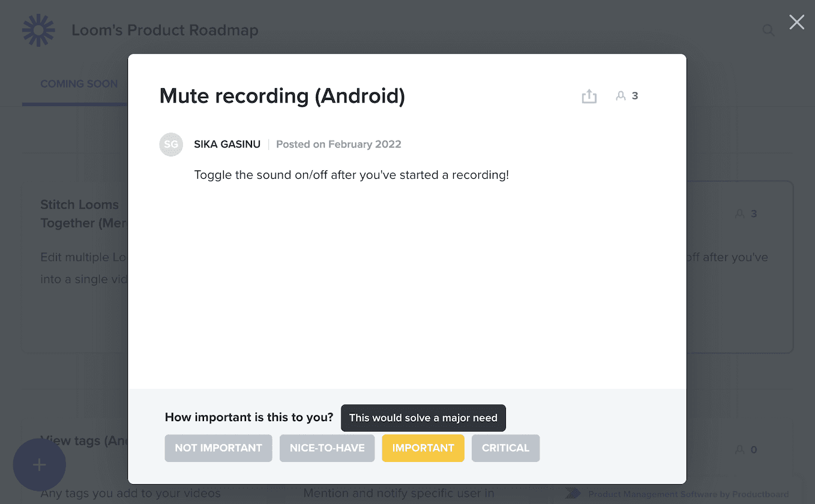815x504 pixels.
Task: Click the How important is this to you? label
Action: pyautogui.click(x=249, y=418)
